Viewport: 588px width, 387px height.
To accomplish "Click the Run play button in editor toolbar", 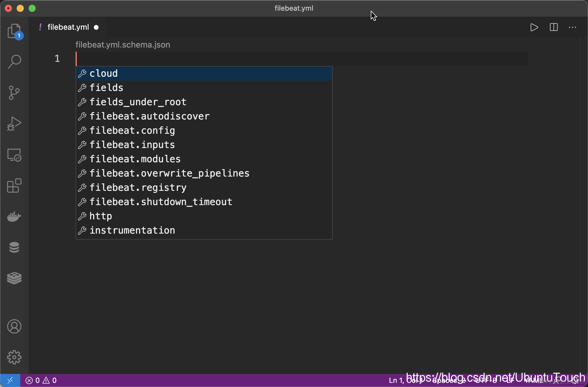I will tap(534, 27).
